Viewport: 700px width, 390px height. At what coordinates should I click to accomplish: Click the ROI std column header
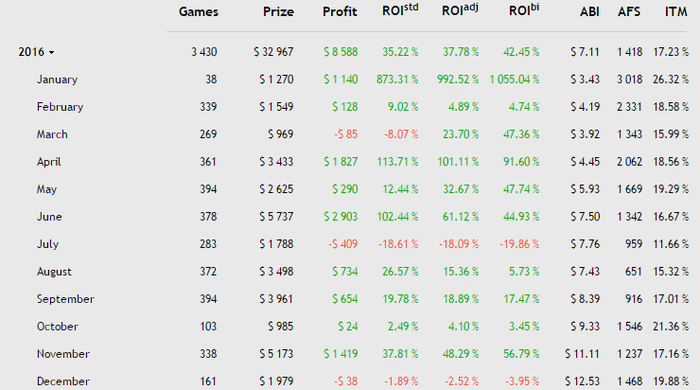tap(400, 10)
